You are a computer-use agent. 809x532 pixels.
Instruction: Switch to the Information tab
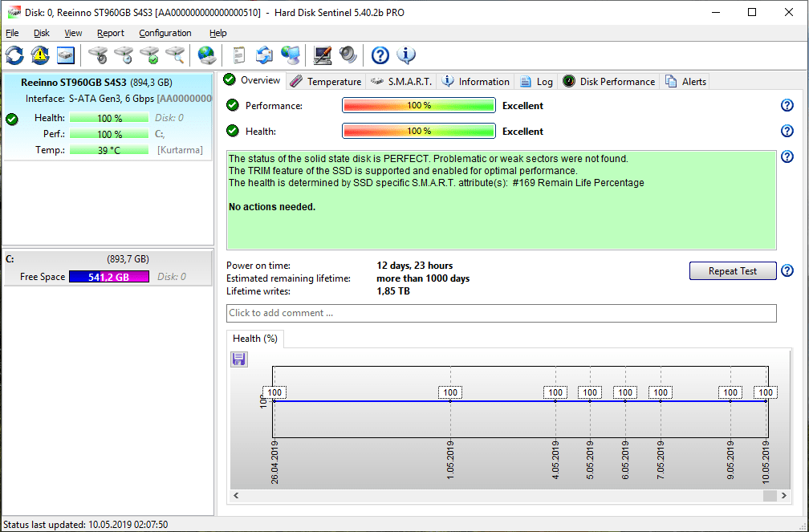pyautogui.click(x=476, y=82)
